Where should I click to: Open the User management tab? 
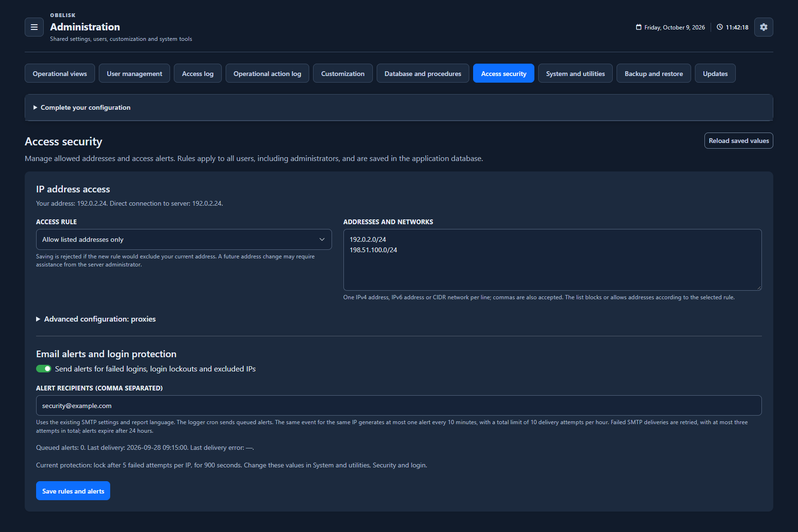[134, 73]
